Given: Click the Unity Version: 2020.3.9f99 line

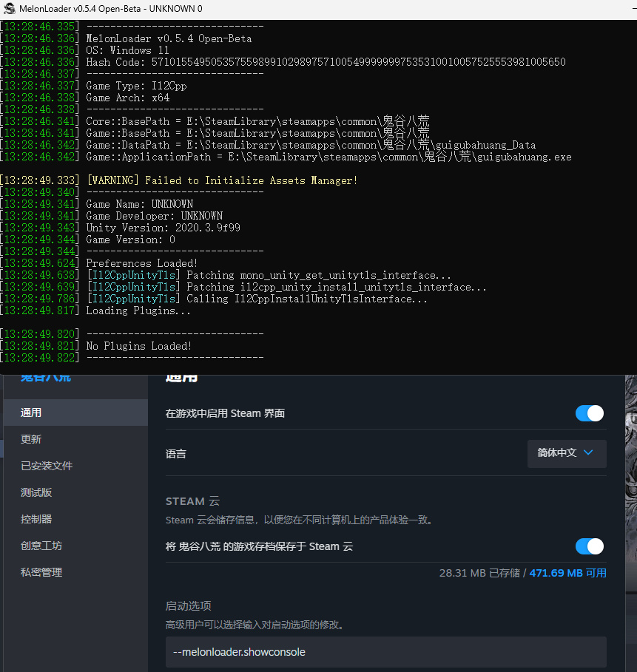Looking at the screenshot, I should [x=163, y=228].
